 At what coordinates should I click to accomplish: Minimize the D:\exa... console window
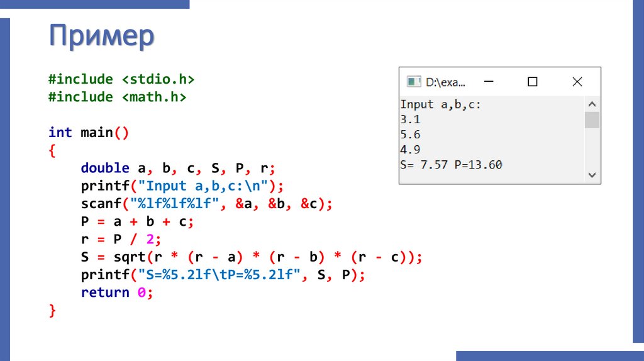tap(489, 82)
